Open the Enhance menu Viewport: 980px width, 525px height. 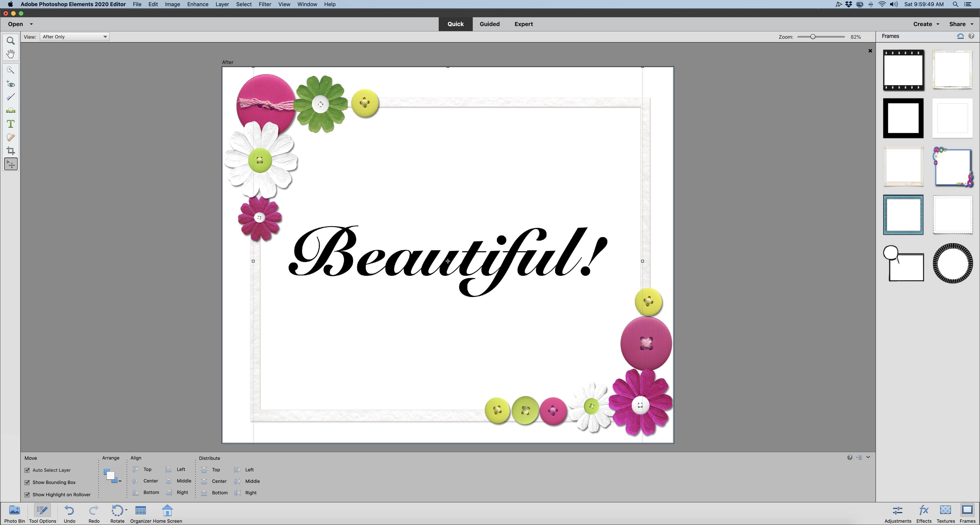point(198,4)
